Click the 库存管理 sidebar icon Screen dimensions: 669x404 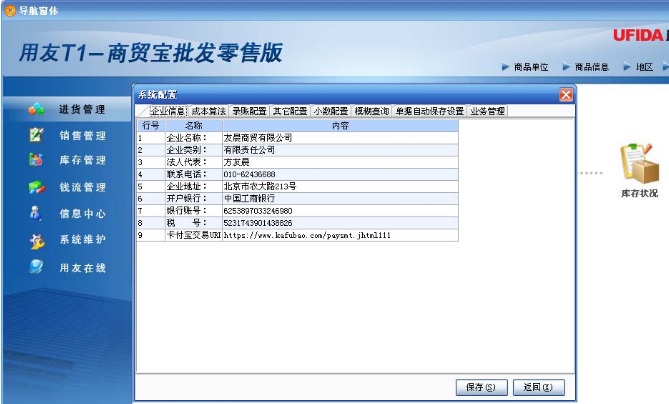click(36, 160)
